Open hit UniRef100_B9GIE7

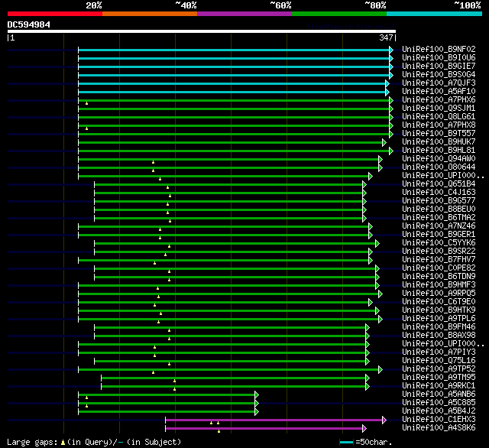click(439, 67)
